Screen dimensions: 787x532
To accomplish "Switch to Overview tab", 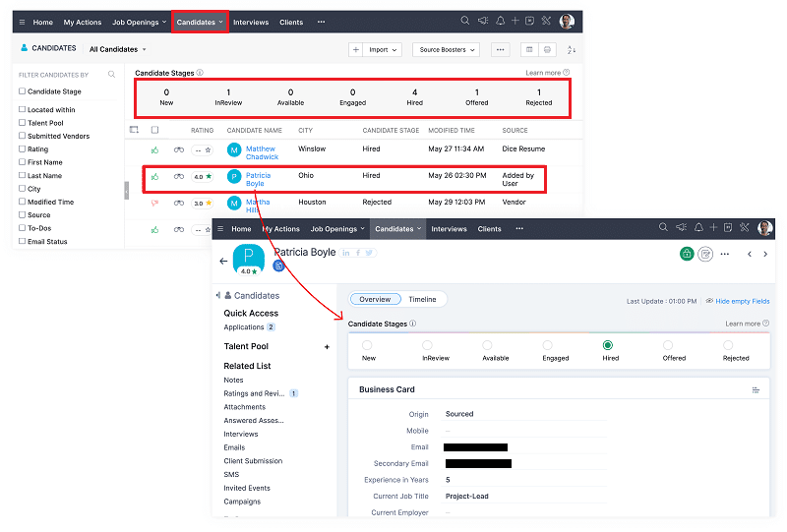I will [x=375, y=299].
